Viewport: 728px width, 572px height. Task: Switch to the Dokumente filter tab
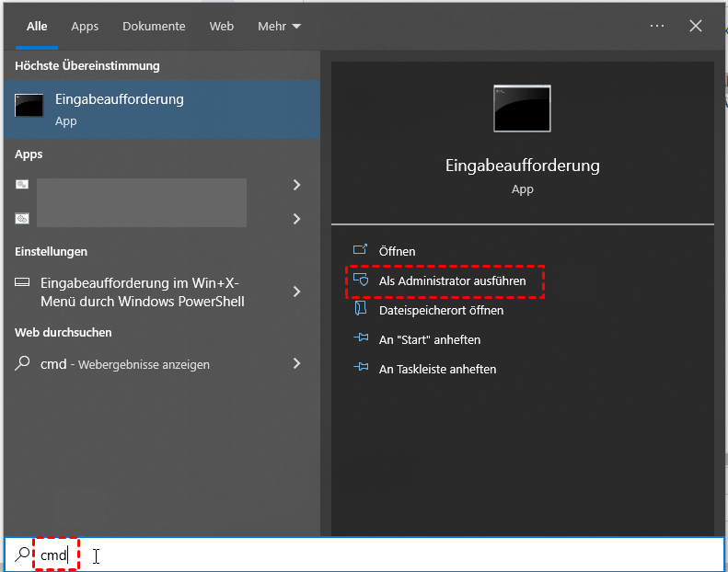pos(154,27)
